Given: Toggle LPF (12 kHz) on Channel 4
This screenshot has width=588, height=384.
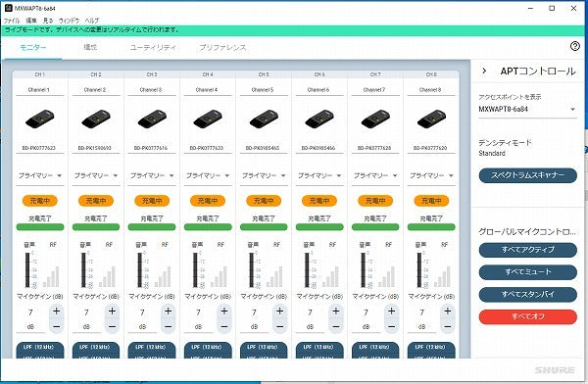Looking at the screenshot, I should click(208, 347).
